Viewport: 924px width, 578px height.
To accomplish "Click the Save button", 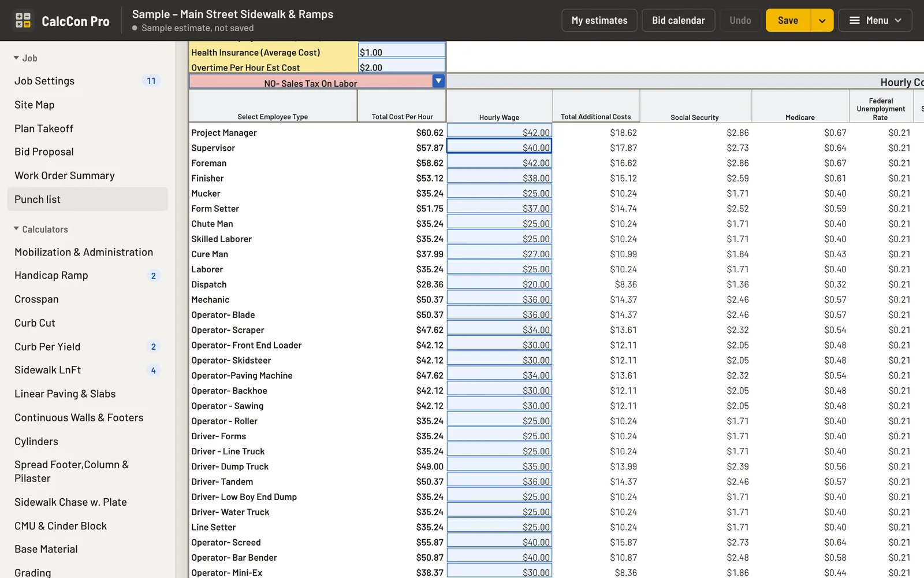I will (x=788, y=20).
